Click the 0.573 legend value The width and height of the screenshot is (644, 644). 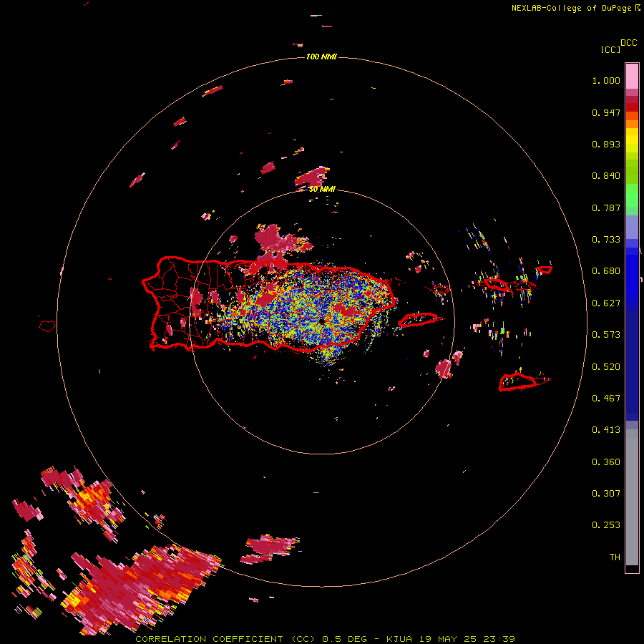pyautogui.click(x=606, y=335)
